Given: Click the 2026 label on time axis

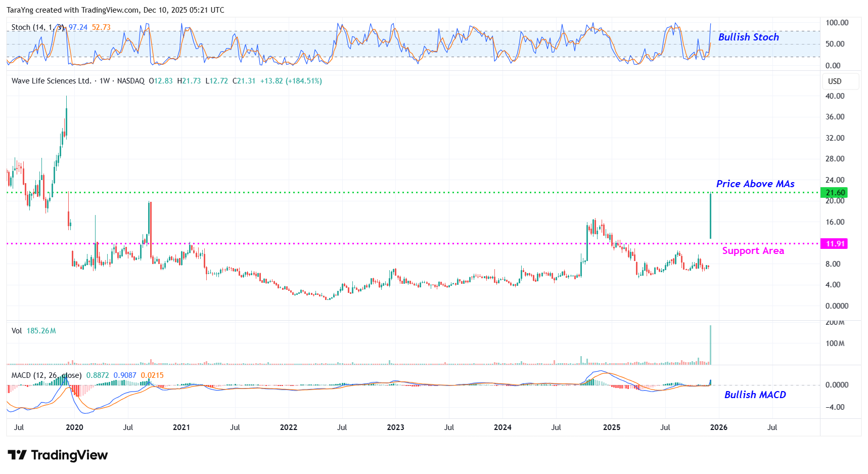Looking at the screenshot, I should [718, 427].
